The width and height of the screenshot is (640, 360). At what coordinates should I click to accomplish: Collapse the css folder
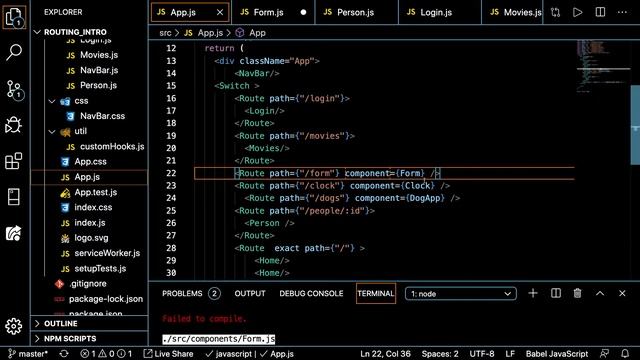pyautogui.click(x=52, y=101)
